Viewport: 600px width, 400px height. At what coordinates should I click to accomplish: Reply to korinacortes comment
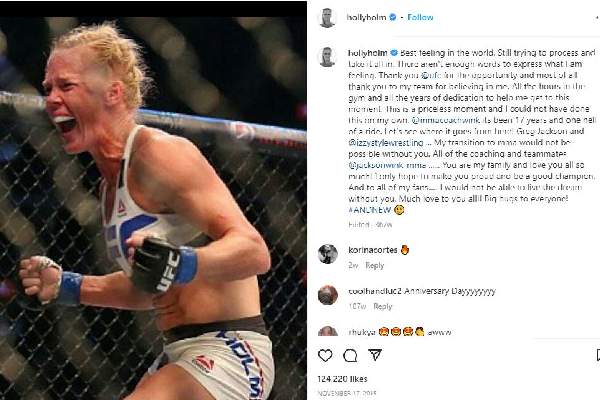375,265
